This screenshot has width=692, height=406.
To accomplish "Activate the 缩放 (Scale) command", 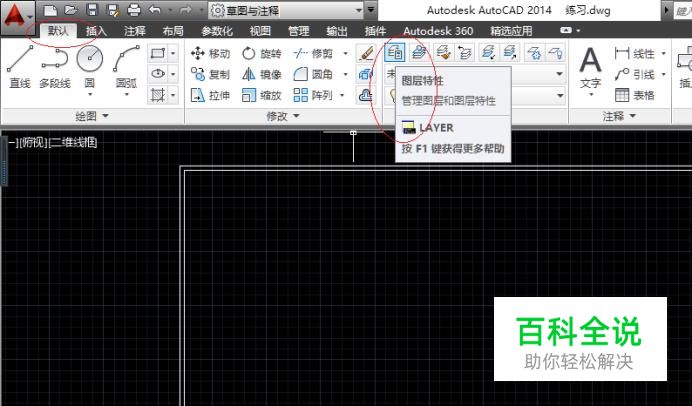I will pos(262,95).
